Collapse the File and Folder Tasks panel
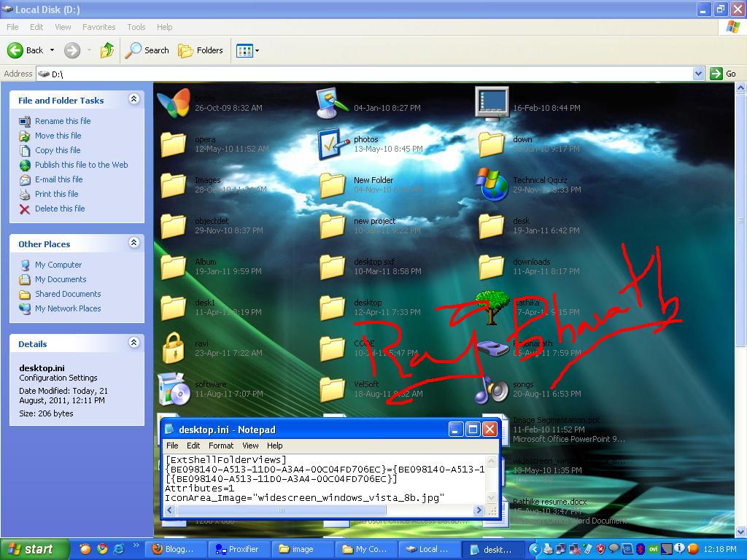Viewport: 747px width, 560px height. 134,99
